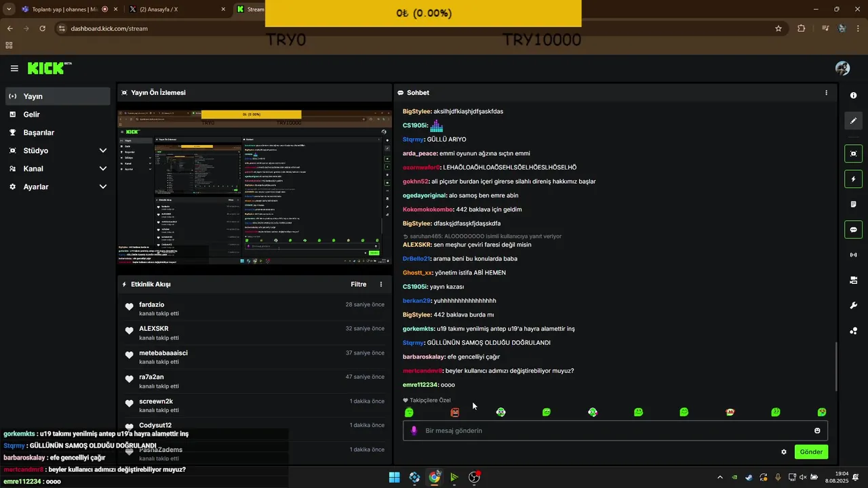Focus the Bir mesaj gönderin input
Screen dimensions: 868x488
point(615,430)
